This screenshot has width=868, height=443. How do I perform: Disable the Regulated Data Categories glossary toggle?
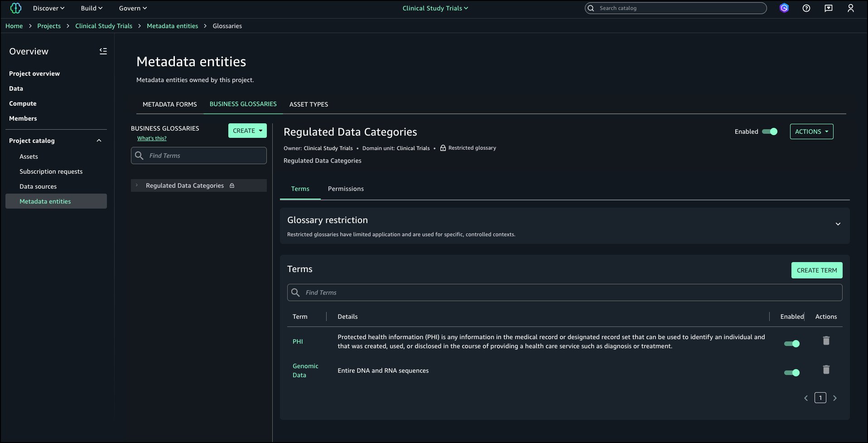click(770, 131)
